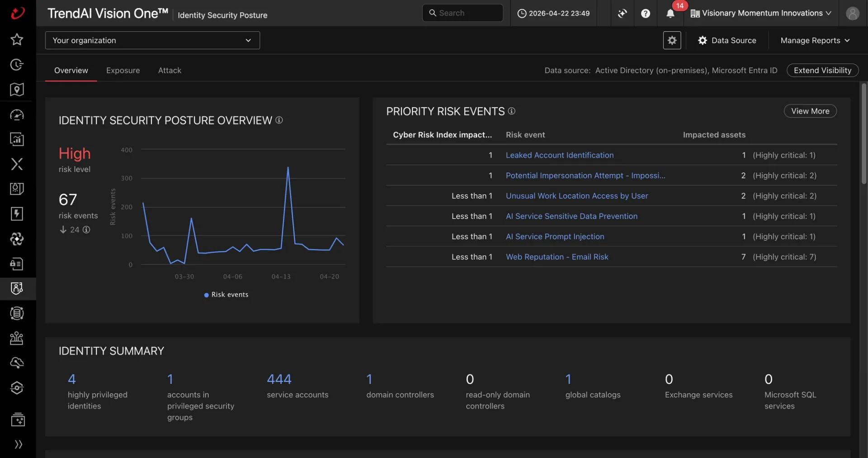Screen dimensions: 868x458
Task: Expand the sidebar with the double chevron
Action: [x=18, y=444]
